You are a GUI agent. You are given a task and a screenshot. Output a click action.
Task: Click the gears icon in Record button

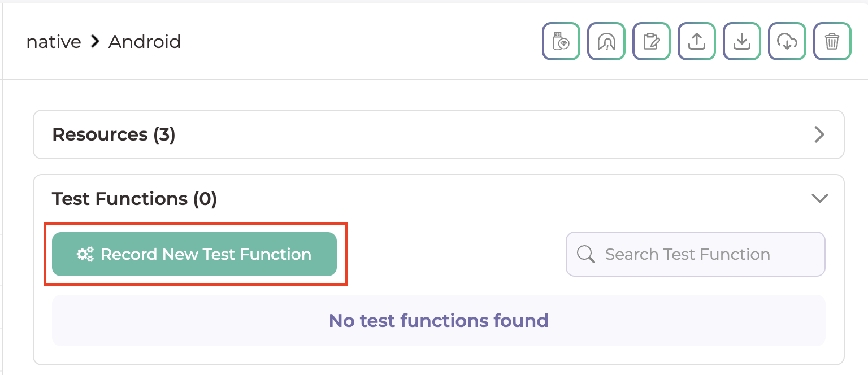click(x=85, y=255)
